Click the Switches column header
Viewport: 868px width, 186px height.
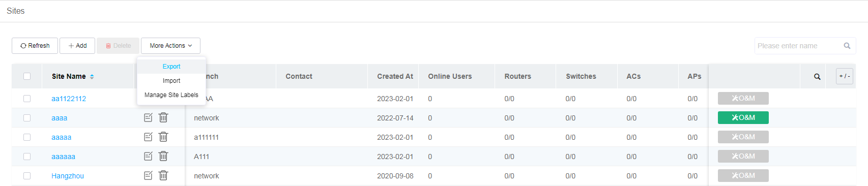click(x=581, y=76)
